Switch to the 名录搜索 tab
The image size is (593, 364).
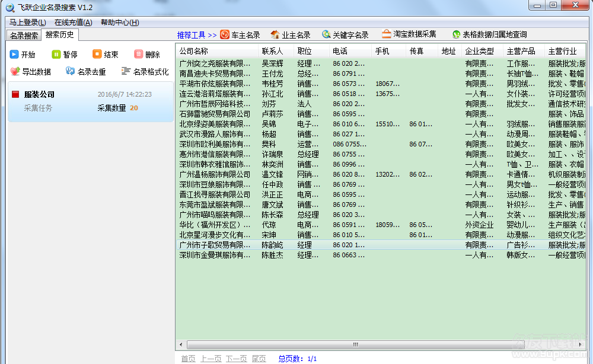click(24, 36)
